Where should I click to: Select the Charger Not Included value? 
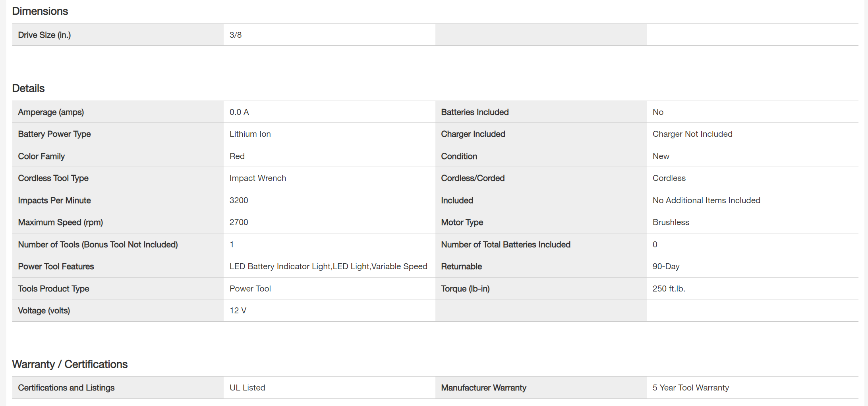(x=692, y=134)
